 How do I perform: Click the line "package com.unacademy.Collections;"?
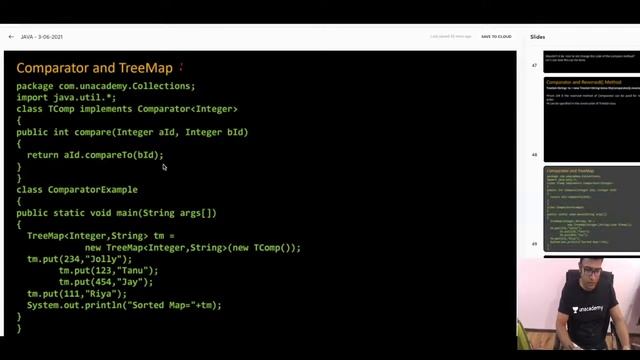point(106,86)
